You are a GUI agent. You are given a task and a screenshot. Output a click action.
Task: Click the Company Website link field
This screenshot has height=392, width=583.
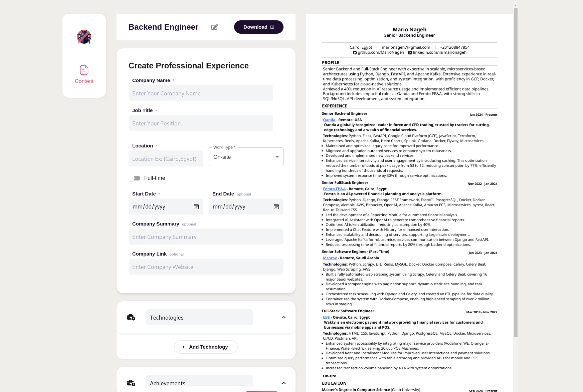coord(206,267)
